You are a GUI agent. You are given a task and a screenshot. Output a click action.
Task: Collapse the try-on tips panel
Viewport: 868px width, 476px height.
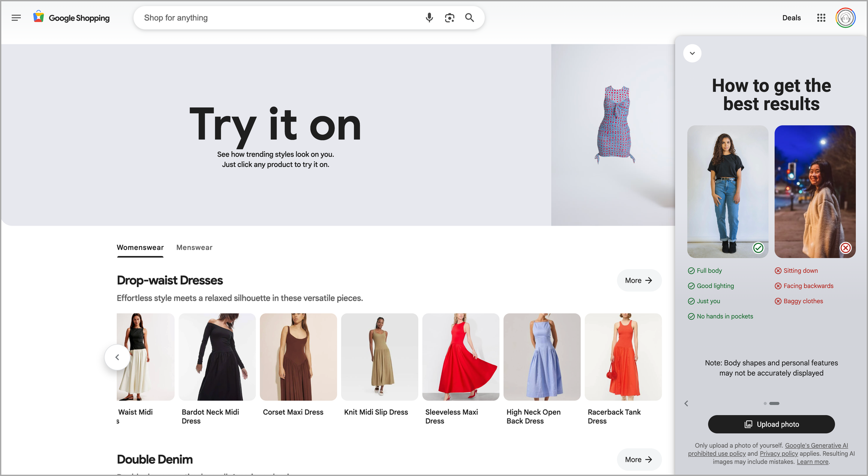[x=692, y=53]
